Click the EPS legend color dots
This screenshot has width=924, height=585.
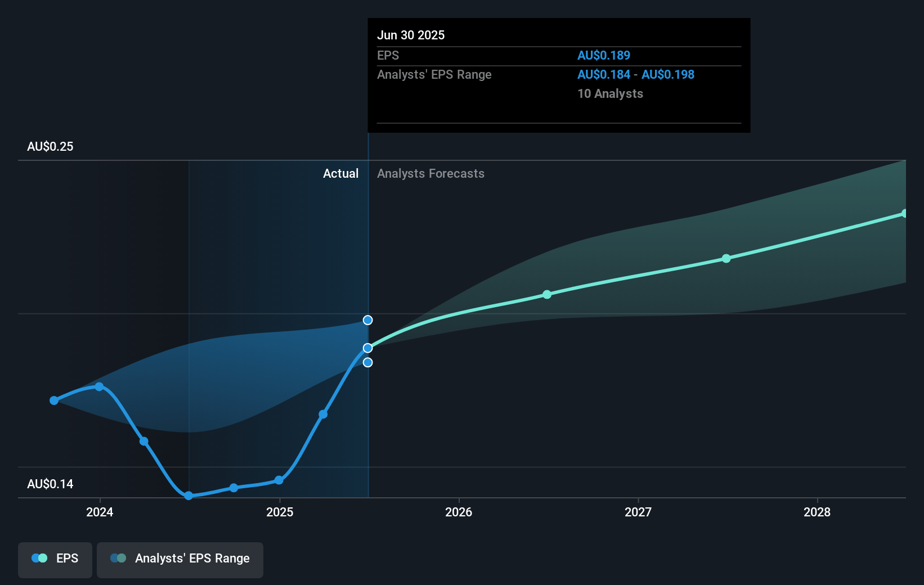pos(39,559)
